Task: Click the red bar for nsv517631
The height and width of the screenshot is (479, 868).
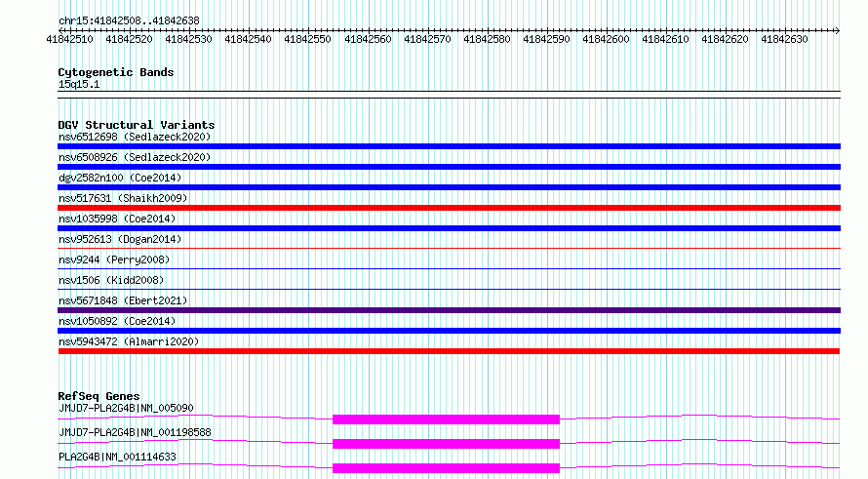Action: click(x=449, y=208)
